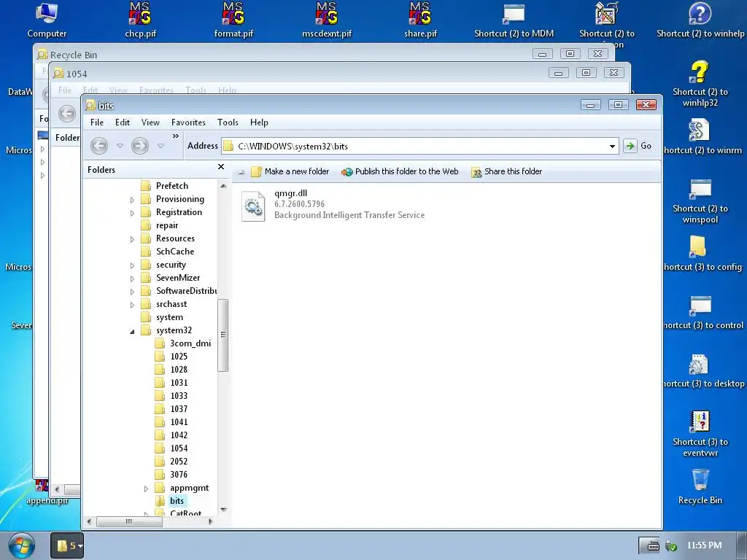Collapse the system32 folder node
The image size is (747, 560).
[x=133, y=331]
